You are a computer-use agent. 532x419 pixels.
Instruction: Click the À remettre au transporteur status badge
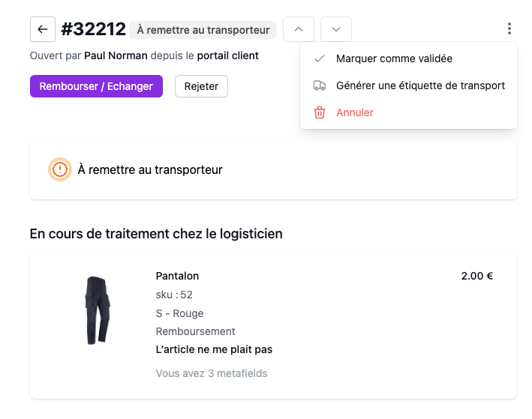point(203,30)
